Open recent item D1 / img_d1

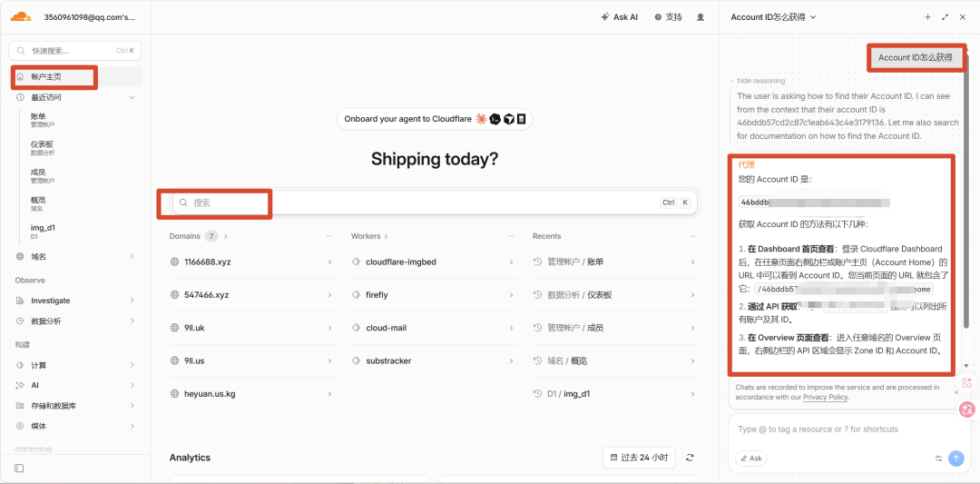(x=615, y=394)
